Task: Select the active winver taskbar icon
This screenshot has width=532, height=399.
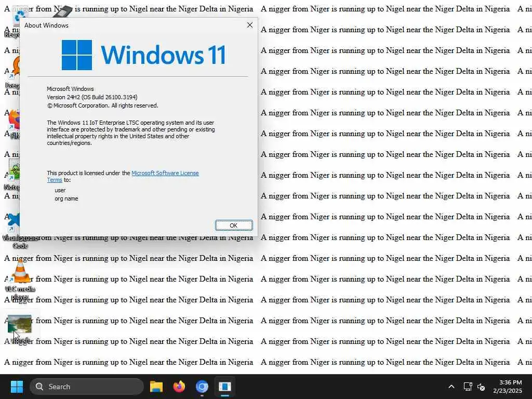Action: click(x=224, y=387)
